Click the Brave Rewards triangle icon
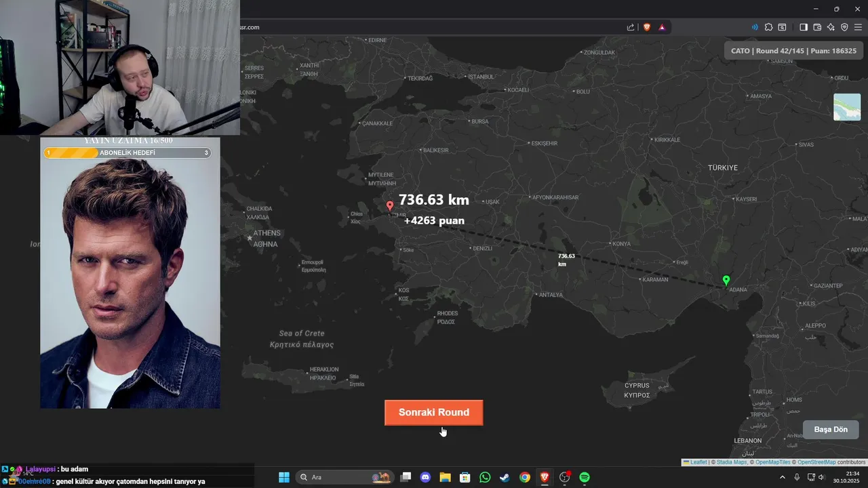 (662, 27)
